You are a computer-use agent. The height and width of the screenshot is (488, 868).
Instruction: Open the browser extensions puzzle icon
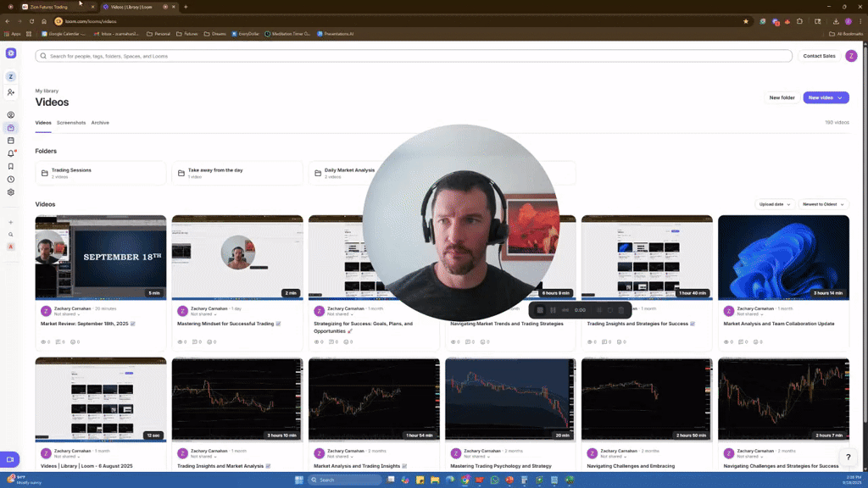point(799,21)
